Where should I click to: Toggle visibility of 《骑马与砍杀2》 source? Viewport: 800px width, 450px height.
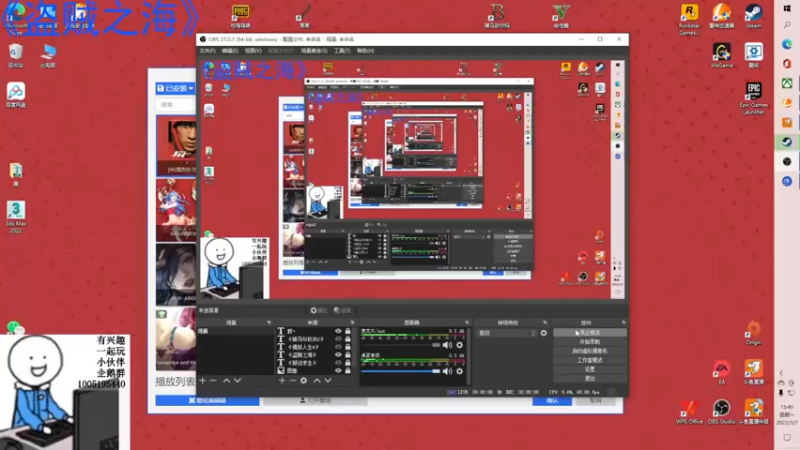pos(338,339)
